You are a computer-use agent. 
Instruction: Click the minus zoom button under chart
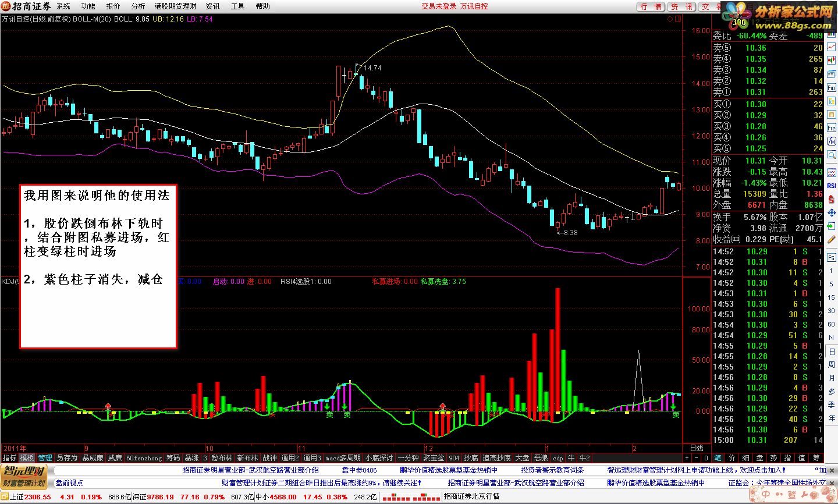point(695,458)
